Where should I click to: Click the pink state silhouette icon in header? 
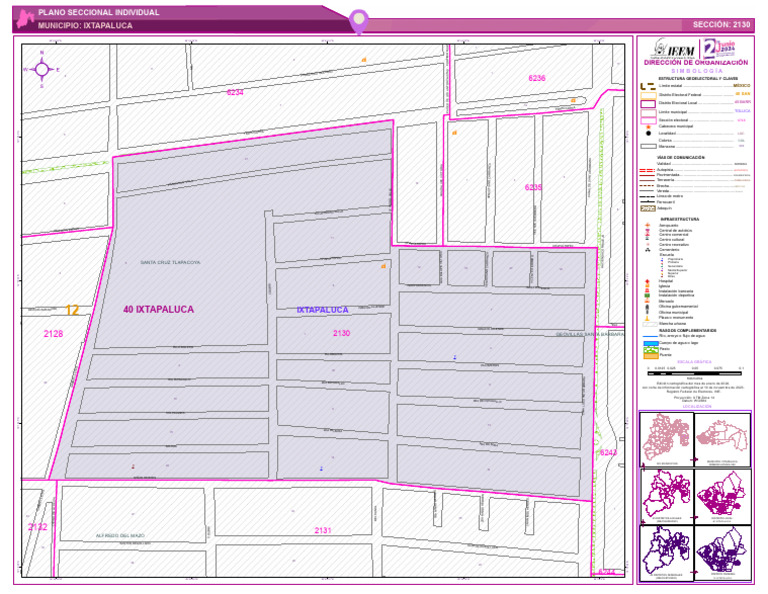25,19
